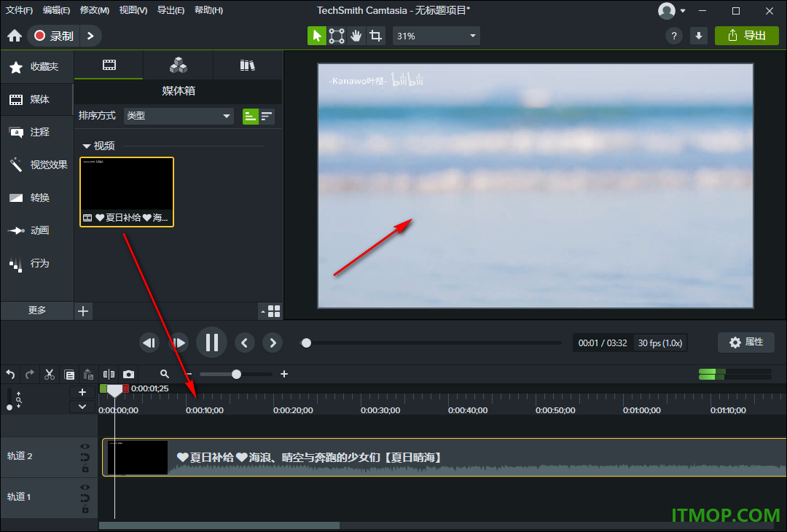Cut the selection with scissors icon

(50, 374)
